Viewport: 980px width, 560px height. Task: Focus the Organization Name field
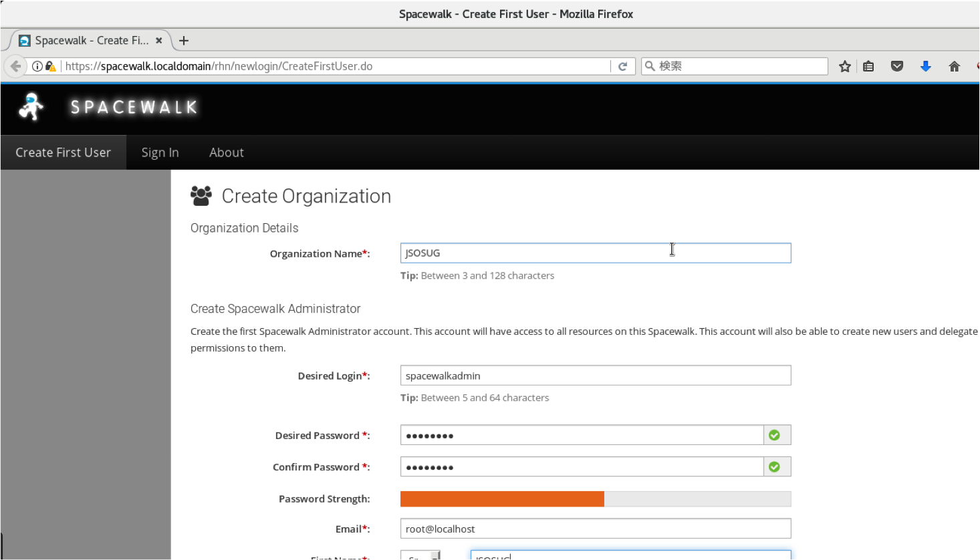[x=596, y=253]
